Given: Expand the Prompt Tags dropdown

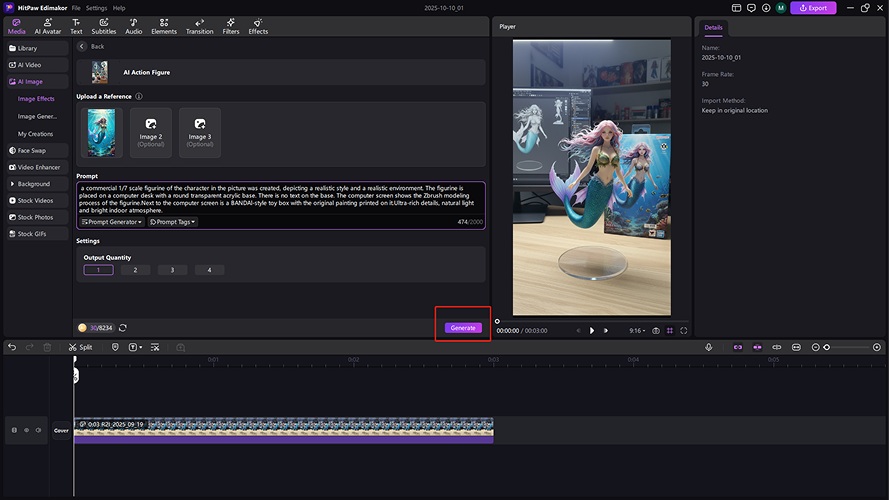Looking at the screenshot, I should pyautogui.click(x=173, y=222).
